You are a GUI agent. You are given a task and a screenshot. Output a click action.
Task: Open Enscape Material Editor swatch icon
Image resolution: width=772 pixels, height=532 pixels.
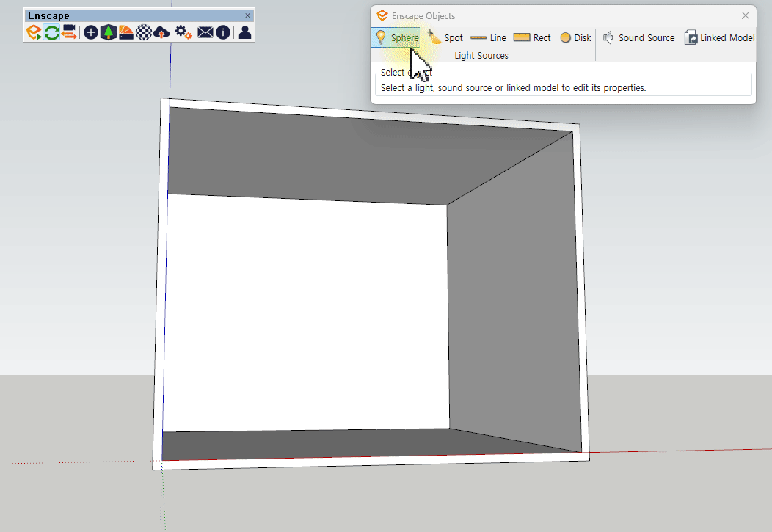pos(126,32)
